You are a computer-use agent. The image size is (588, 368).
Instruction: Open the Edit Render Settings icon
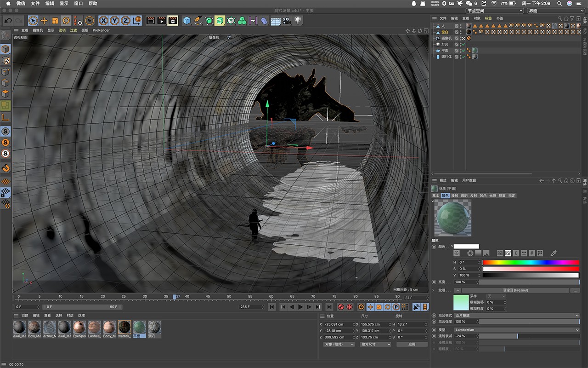(x=173, y=21)
